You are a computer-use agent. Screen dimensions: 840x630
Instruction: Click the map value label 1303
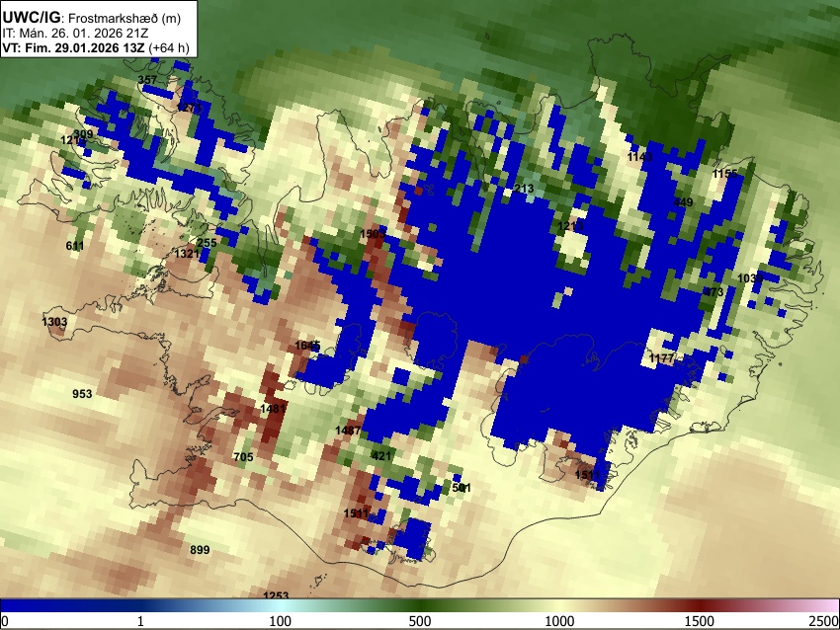coord(54,322)
